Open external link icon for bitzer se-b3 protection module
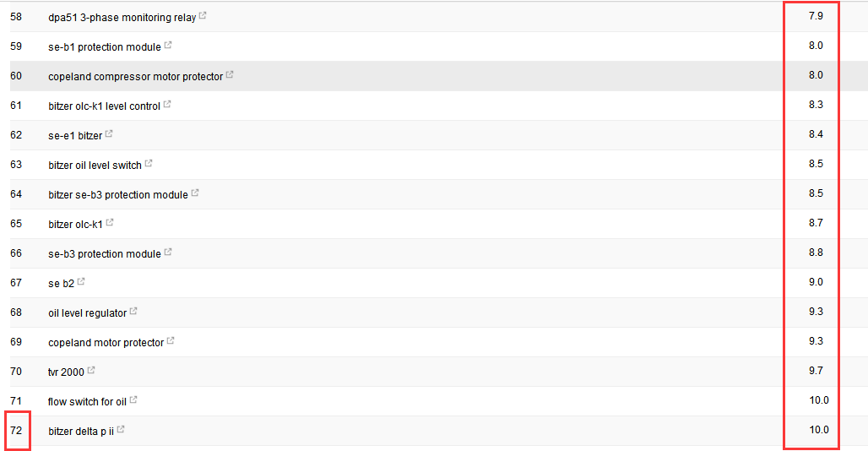Viewport: 868px width, 451px height. (195, 193)
